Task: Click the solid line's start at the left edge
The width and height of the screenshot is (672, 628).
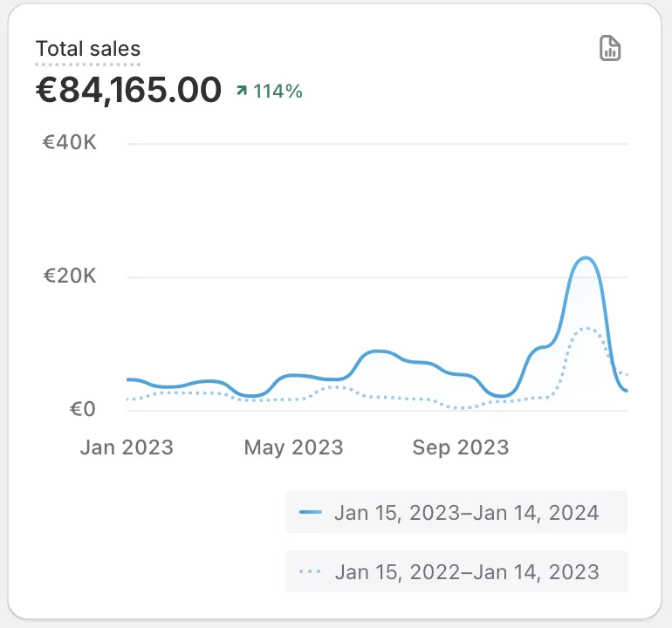Action: coord(128,379)
